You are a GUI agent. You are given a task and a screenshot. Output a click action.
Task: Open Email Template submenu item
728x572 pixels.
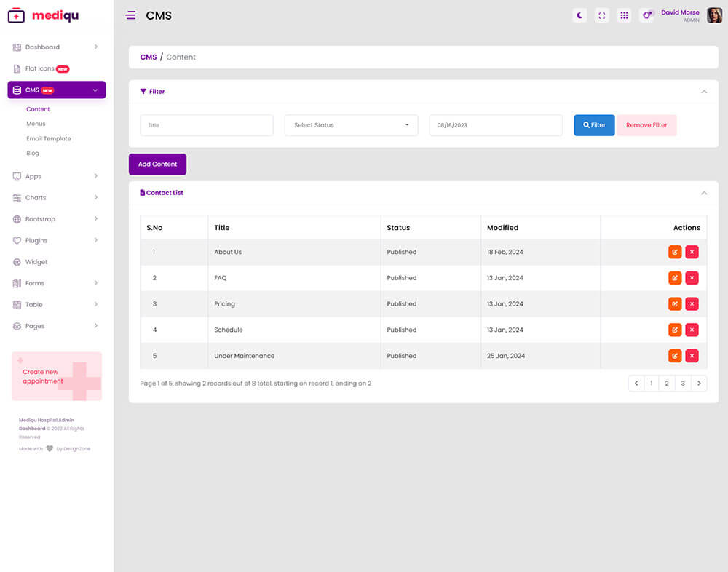pyautogui.click(x=49, y=138)
